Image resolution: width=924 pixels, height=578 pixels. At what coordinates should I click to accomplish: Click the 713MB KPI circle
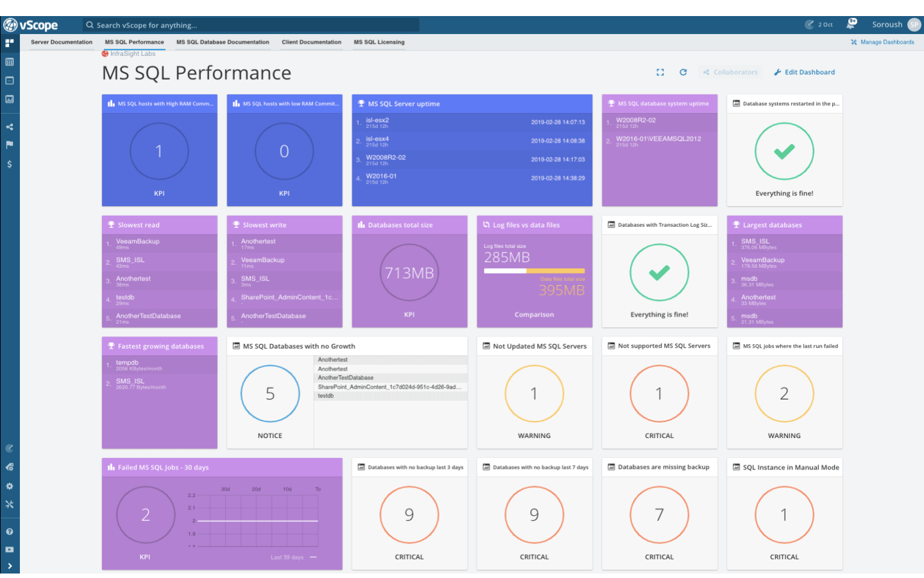coord(409,273)
